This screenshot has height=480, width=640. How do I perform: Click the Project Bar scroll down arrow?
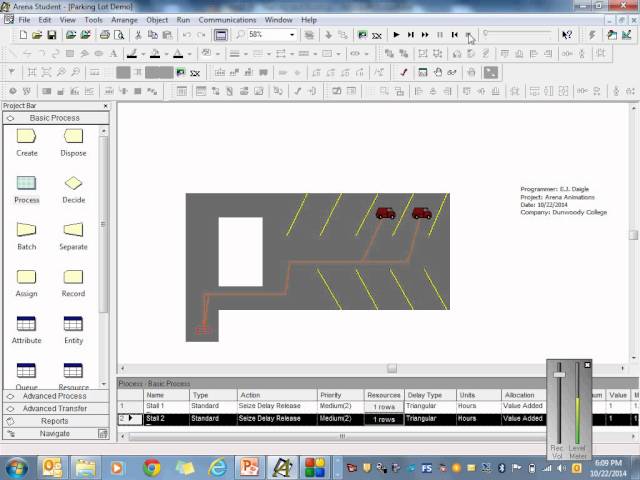(104, 384)
